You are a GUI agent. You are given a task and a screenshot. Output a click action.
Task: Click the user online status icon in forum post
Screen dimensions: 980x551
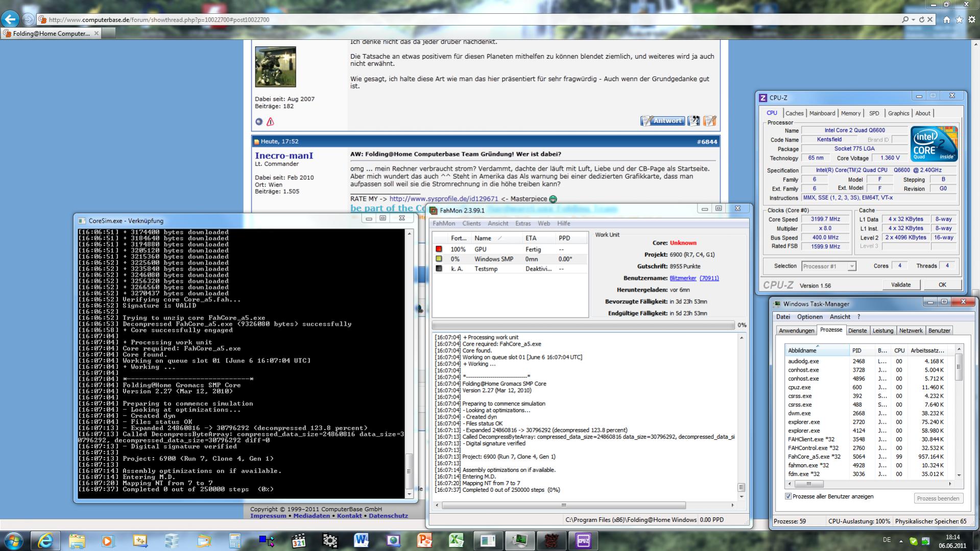tap(259, 122)
